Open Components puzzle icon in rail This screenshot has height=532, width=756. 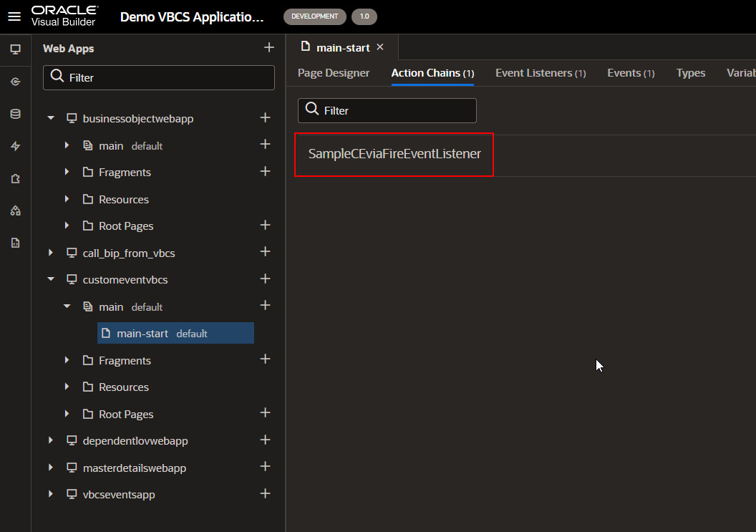click(16, 178)
